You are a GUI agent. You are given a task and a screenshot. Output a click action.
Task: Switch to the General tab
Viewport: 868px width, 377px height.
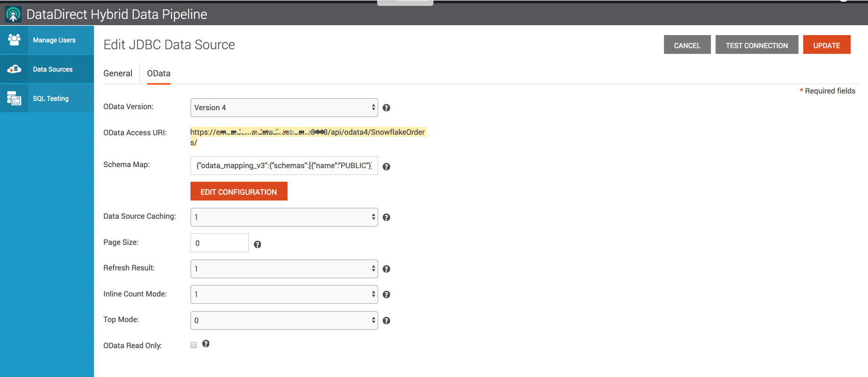point(118,74)
